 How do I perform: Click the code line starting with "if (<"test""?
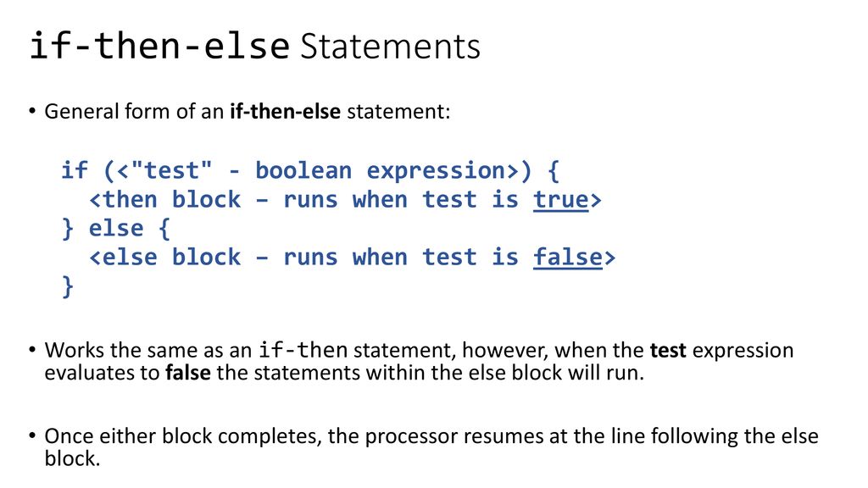click(x=310, y=171)
